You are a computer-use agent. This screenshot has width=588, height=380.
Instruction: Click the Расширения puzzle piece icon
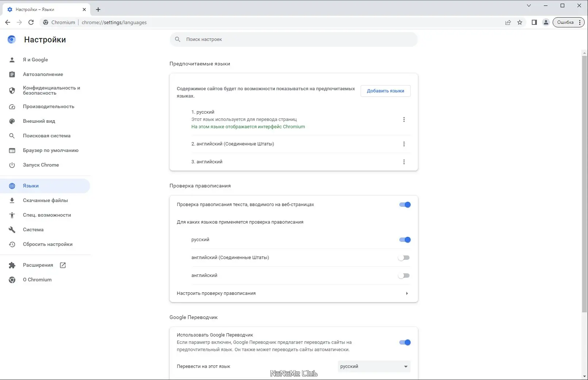[12, 265]
